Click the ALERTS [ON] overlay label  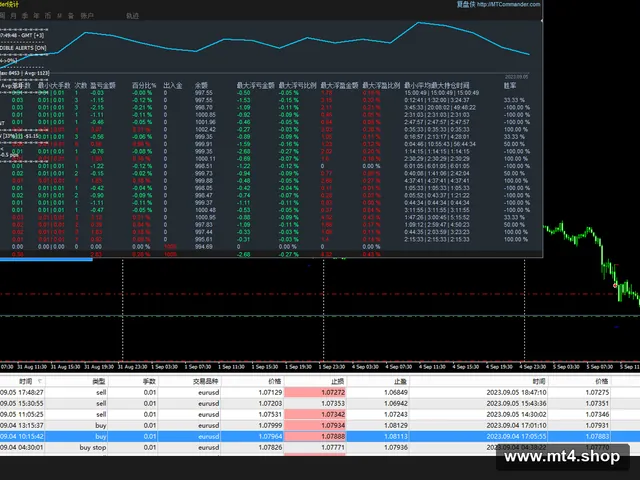point(23,48)
